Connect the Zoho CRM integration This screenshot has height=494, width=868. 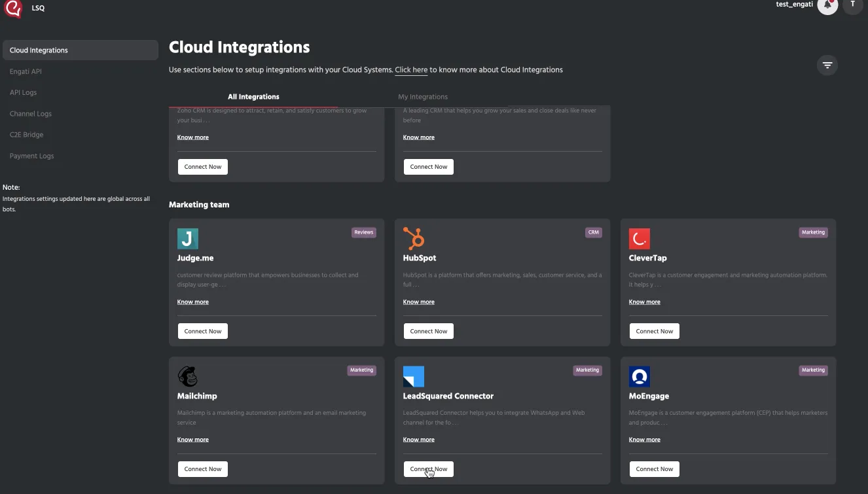coord(203,167)
